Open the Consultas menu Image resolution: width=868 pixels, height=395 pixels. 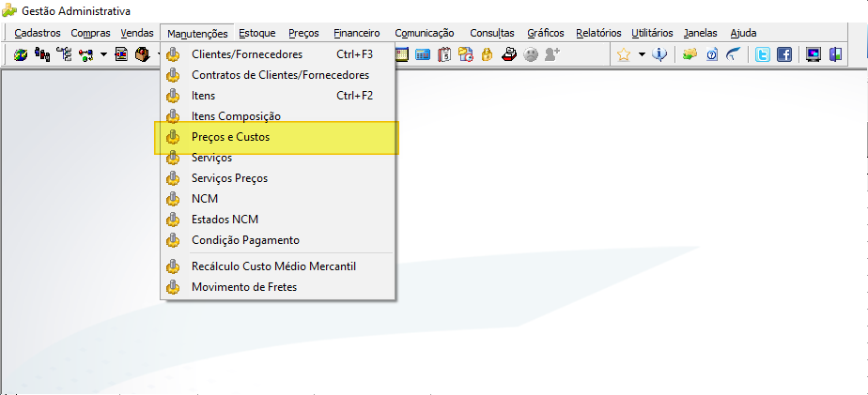tap(492, 33)
